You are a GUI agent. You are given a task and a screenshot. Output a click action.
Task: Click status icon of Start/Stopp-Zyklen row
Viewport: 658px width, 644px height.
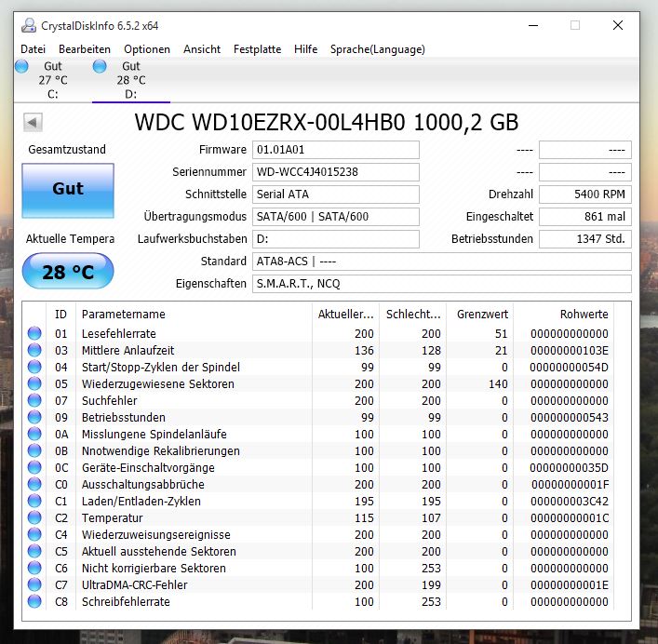34,367
